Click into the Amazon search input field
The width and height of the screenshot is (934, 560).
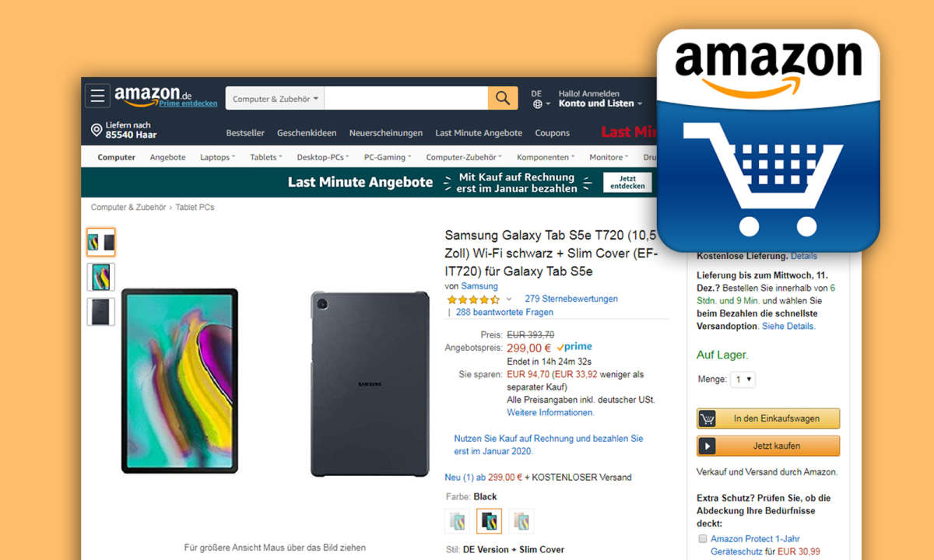(406, 98)
